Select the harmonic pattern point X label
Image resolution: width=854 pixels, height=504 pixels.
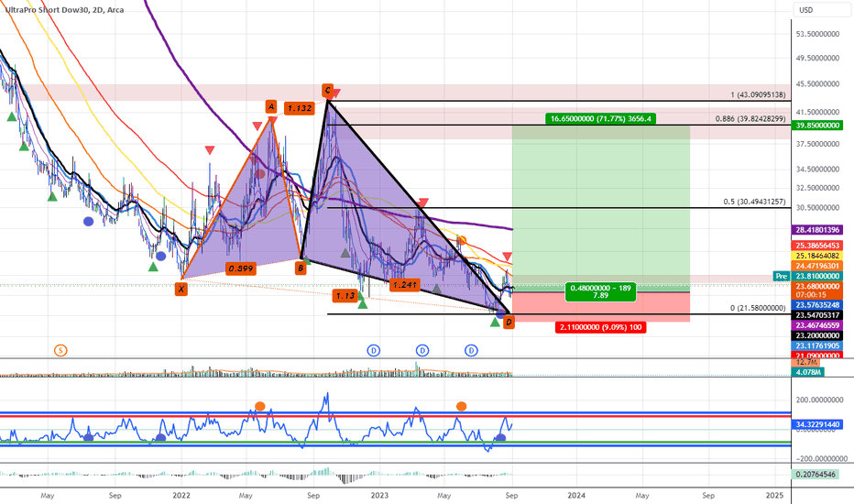point(181,290)
